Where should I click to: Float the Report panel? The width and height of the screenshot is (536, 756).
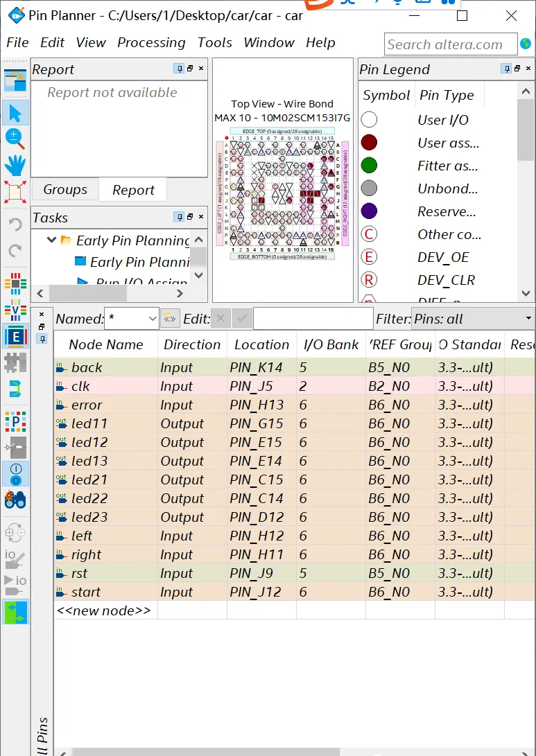point(190,69)
